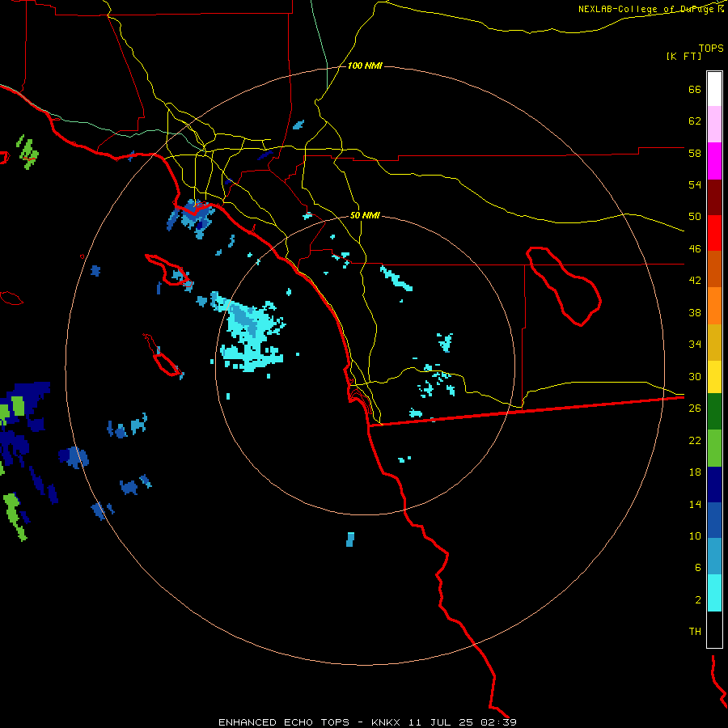Click the 58 legend value
This screenshot has width=728, height=728.
(x=695, y=153)
